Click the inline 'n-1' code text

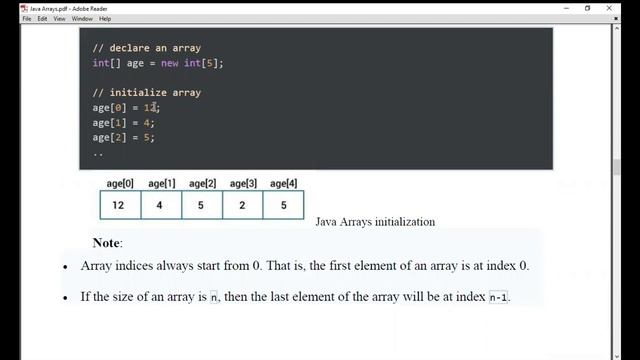[498, 297]
